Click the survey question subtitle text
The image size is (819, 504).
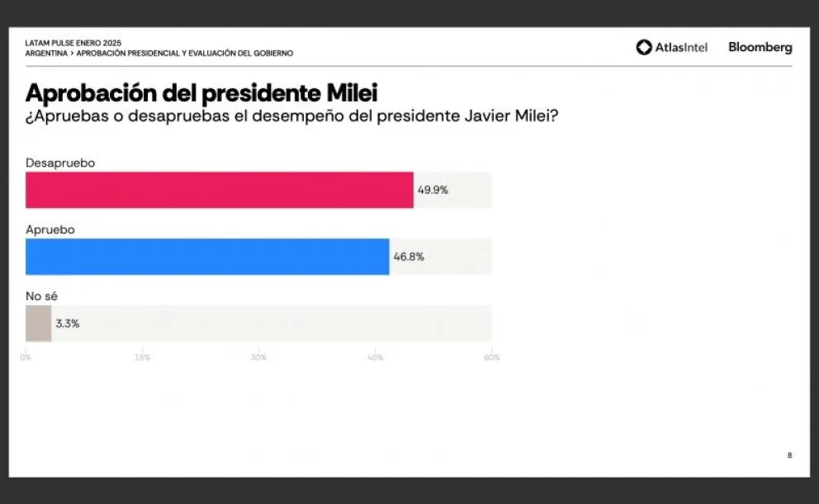click(291, 116)
